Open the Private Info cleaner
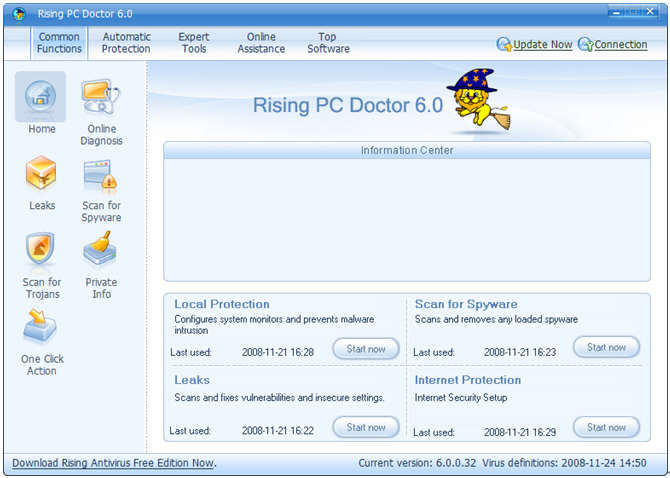The height and width of the screenshot is (478, 670). coord(101,251)
